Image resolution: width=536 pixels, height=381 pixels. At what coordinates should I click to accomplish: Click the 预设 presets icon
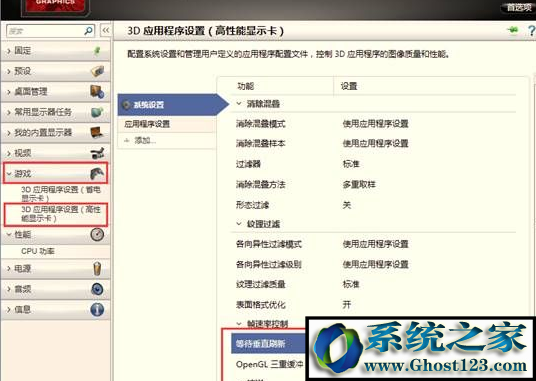97,71
